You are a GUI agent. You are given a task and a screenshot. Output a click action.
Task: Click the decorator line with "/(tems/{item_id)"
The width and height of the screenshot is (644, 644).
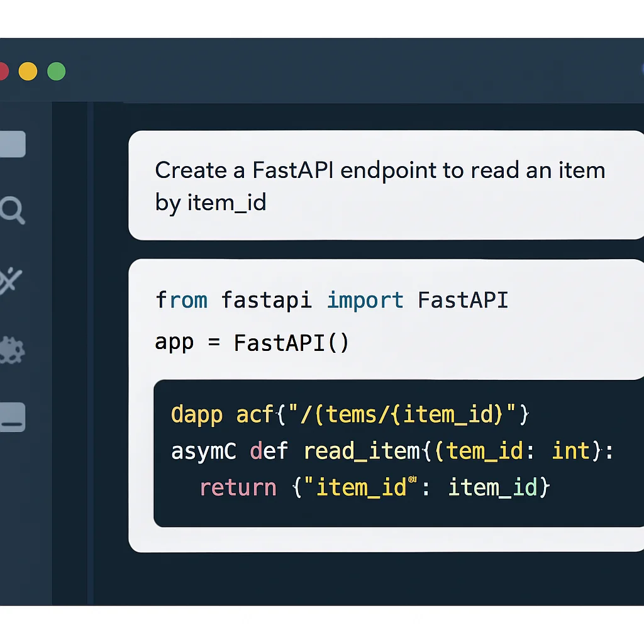(x=350, y=414)
